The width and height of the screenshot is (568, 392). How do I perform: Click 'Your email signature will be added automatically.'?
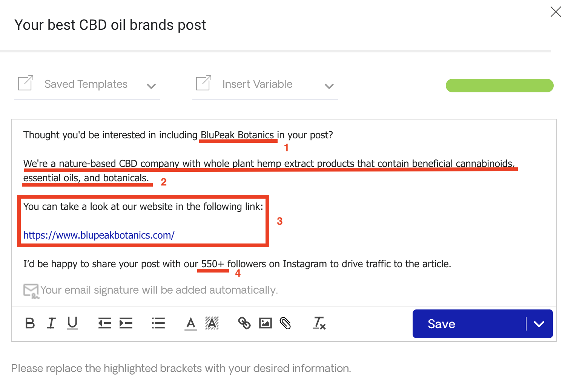click(x=159, y=290)
